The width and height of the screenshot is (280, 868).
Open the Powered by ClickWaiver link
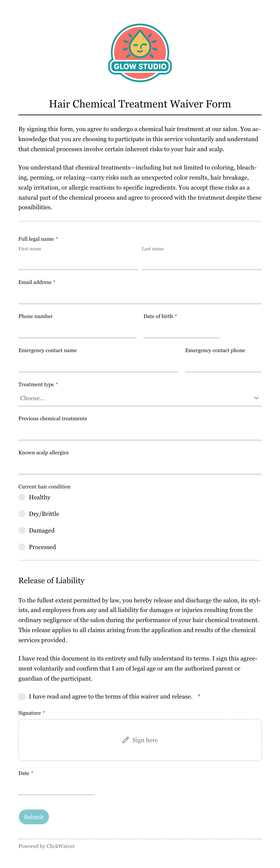47,846
